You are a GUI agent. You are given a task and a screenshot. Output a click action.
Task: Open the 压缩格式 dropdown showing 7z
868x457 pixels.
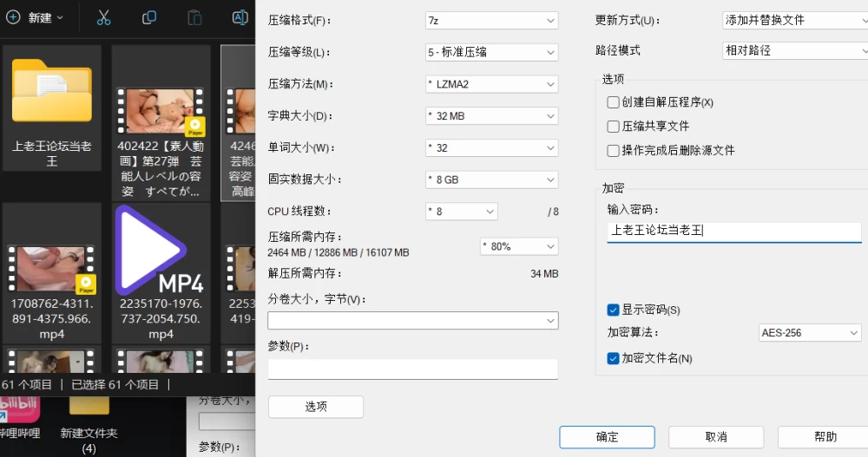(491, 21)
